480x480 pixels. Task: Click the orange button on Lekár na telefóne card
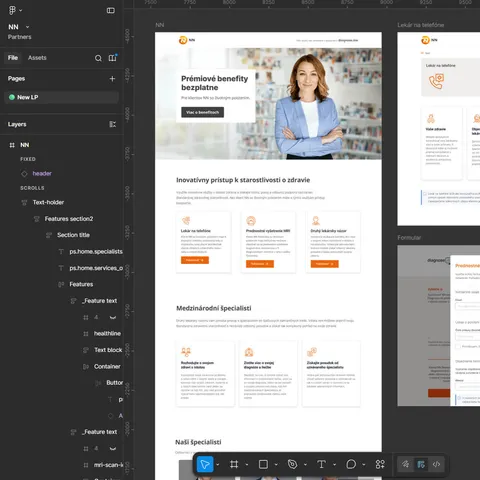tap(195, 260)
